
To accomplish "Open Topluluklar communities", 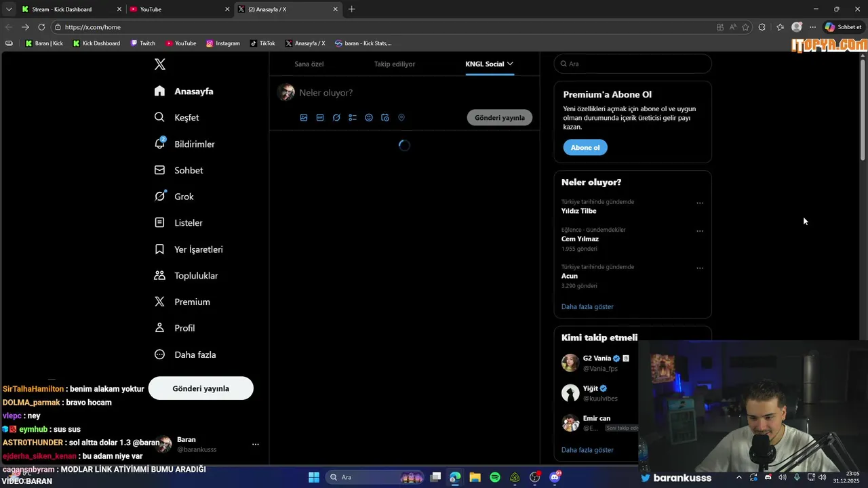I will (186, 276).
